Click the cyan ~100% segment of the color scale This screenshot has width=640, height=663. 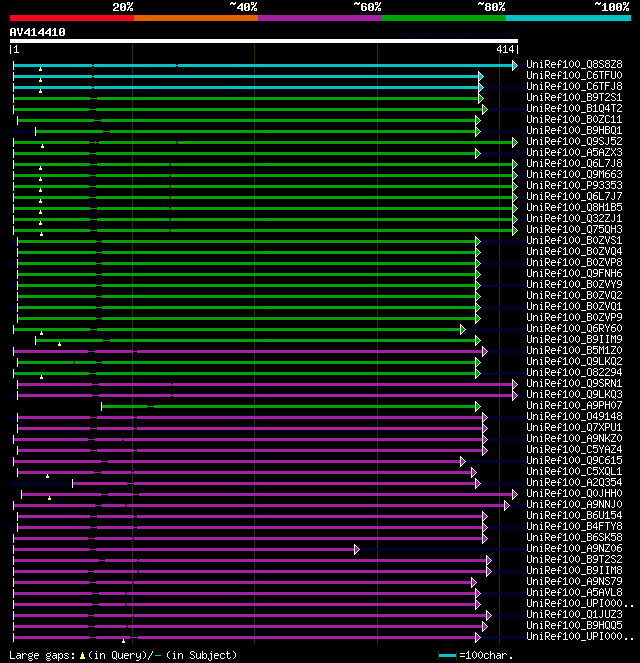[568, 18]
